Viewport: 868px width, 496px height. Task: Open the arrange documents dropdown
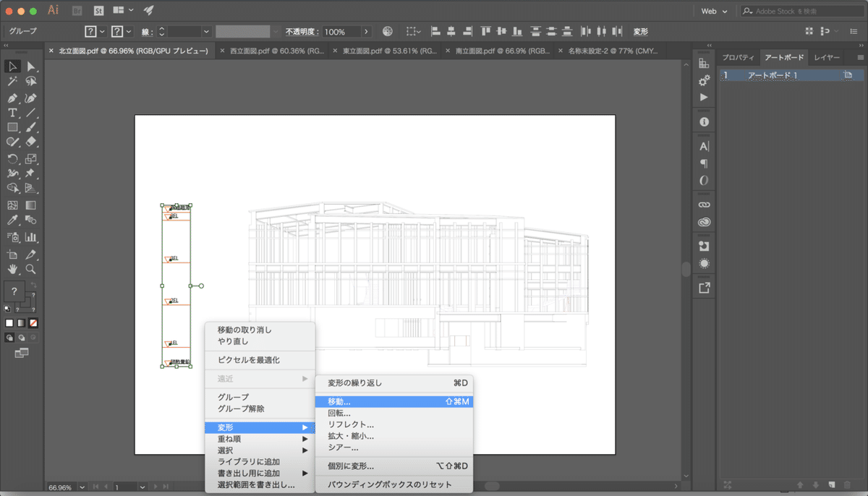point(123,11)
